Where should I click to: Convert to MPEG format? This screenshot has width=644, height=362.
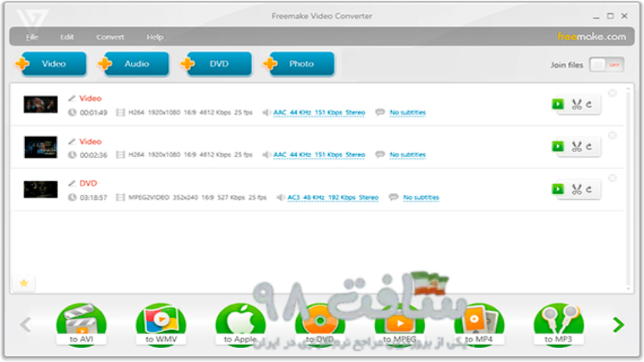click(x=399, y=325)
